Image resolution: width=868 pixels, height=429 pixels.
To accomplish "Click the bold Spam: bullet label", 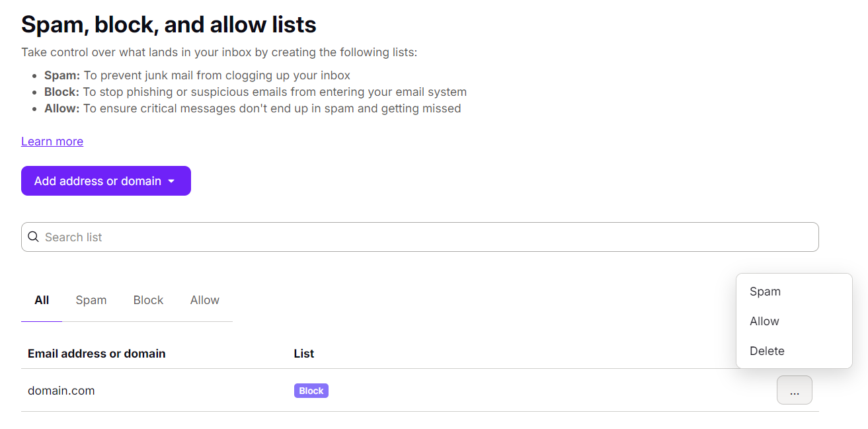I will click(x=62, y=75).
